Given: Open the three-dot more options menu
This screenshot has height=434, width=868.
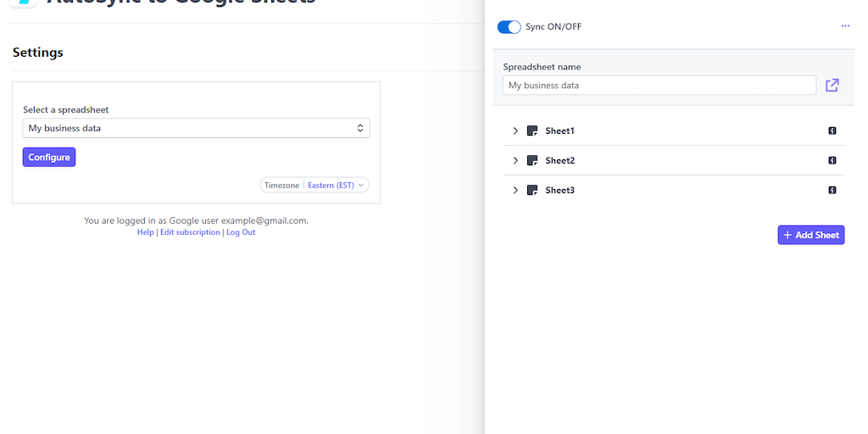Looking at the screenshot, I should (x=845, y=26).
